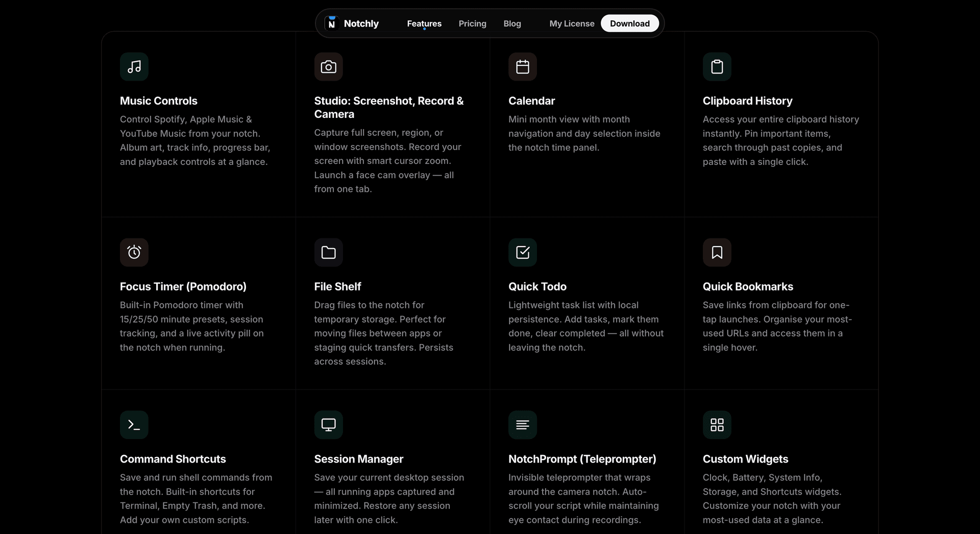Click the Notchly brand name
The image size is (980, 534).
(361, 23)
